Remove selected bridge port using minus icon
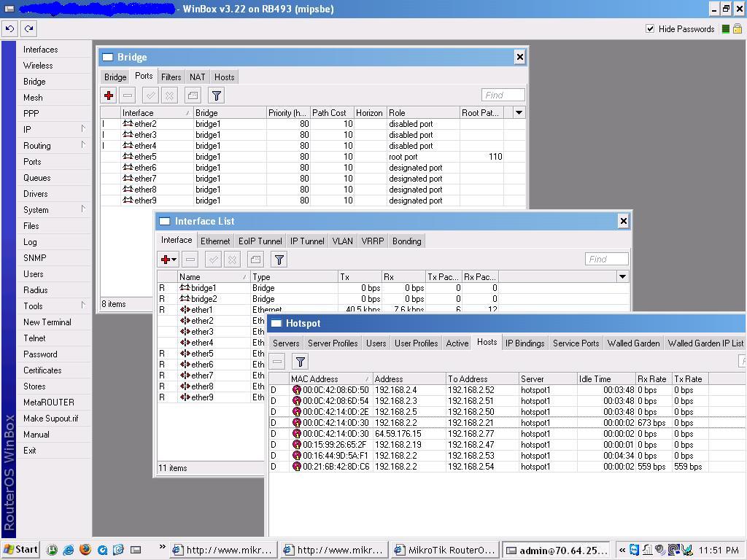 pos(127,95)
